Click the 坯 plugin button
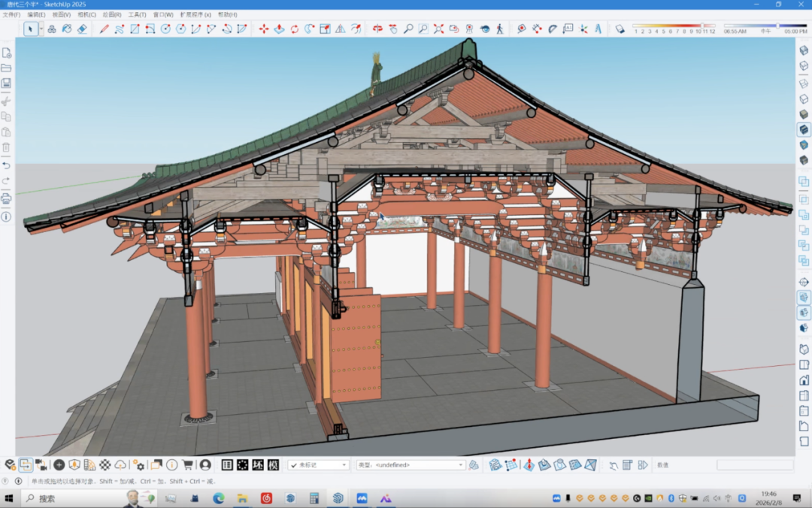812x508 pixels. click(258, 465)
